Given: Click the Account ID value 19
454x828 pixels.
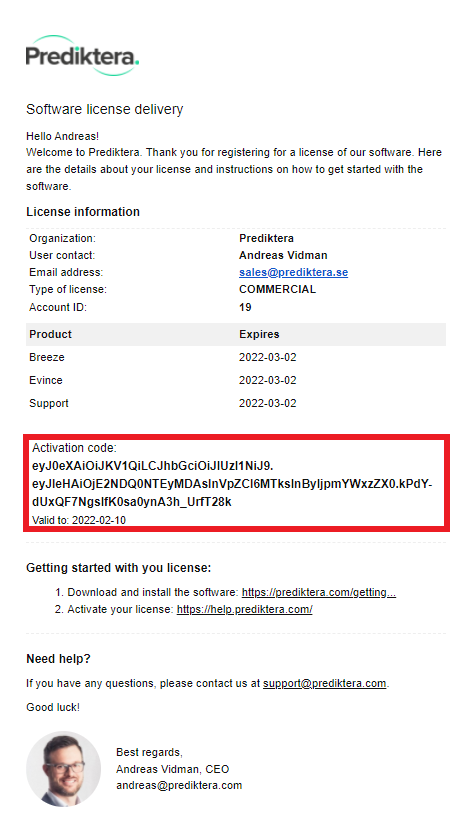Looking at the screenshot, I should click(x=245, y=307).
